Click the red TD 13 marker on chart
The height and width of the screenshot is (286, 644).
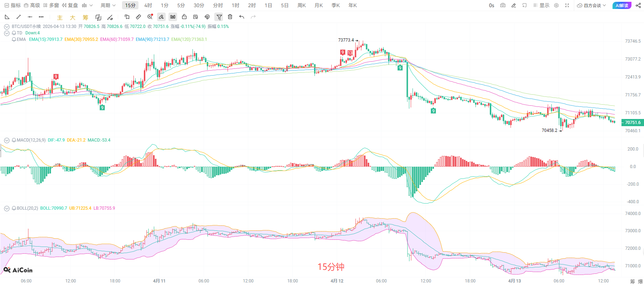350,53
